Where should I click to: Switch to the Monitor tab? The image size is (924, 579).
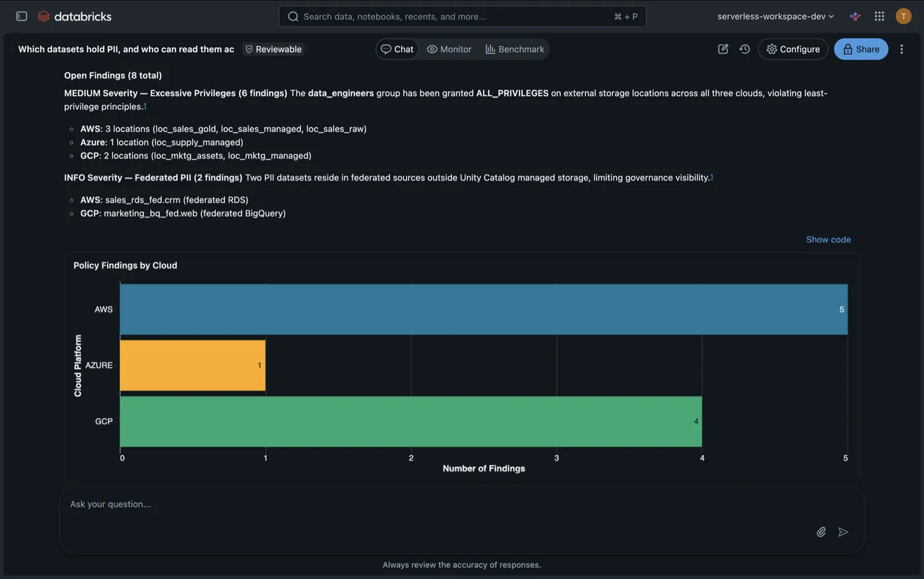pyautogui.click(x=449, y=49)
